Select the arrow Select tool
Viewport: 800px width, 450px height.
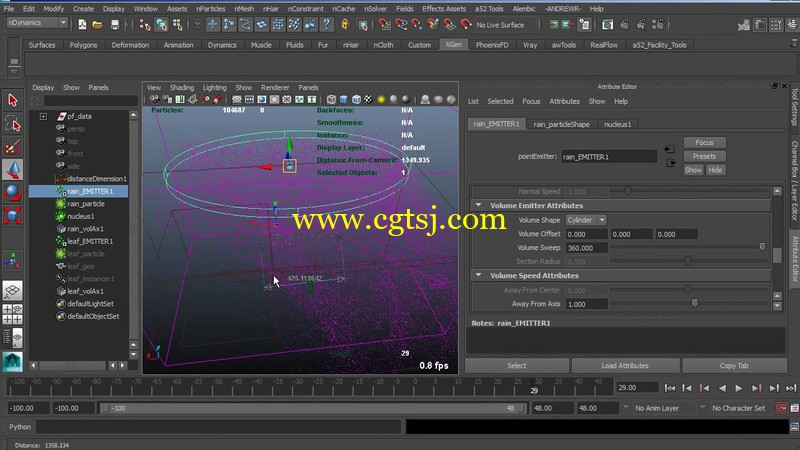[13, 100]
